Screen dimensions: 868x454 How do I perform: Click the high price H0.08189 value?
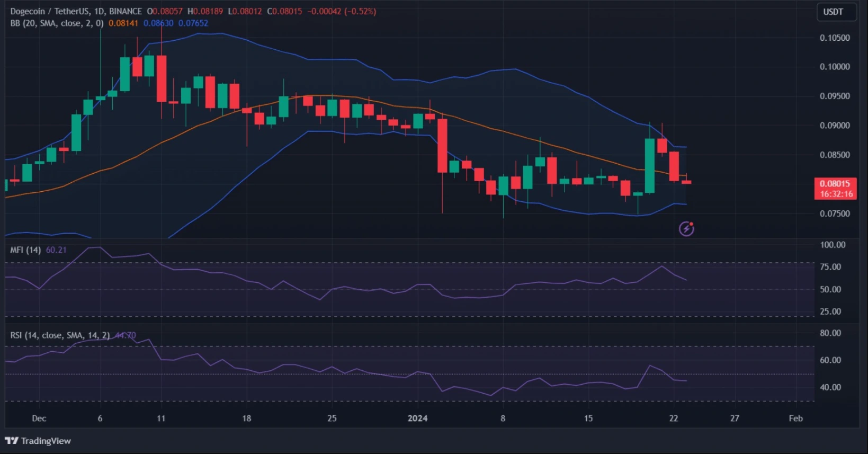[x=205, y=11]
